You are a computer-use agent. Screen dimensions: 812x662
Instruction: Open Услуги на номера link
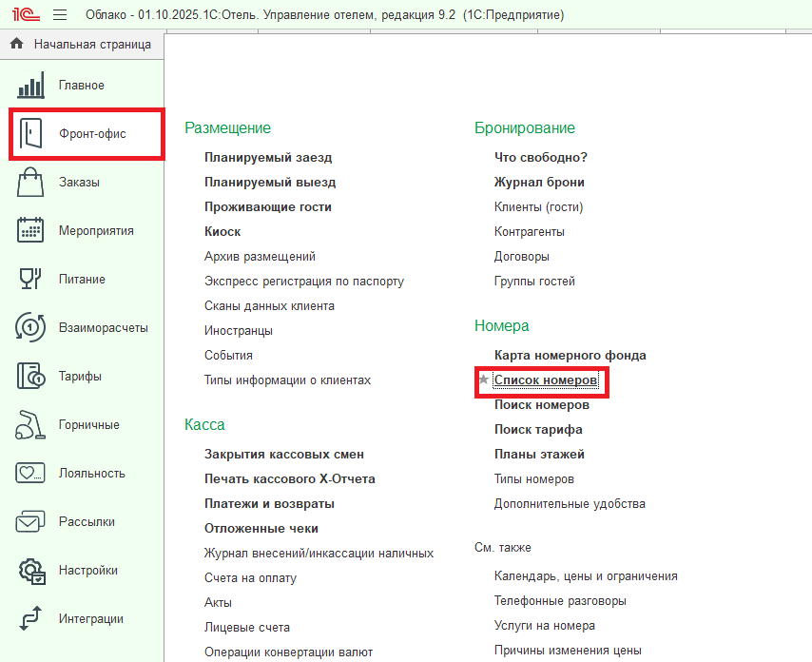545,626
